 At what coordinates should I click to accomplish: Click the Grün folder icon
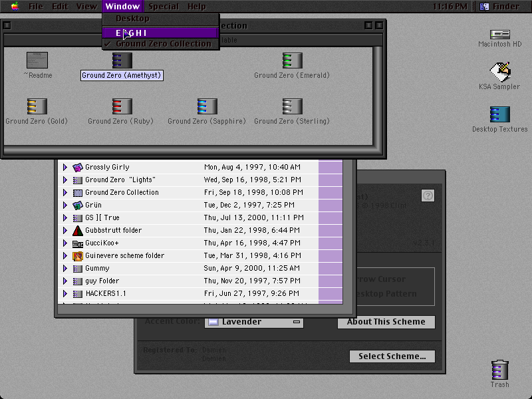(78, 205)
